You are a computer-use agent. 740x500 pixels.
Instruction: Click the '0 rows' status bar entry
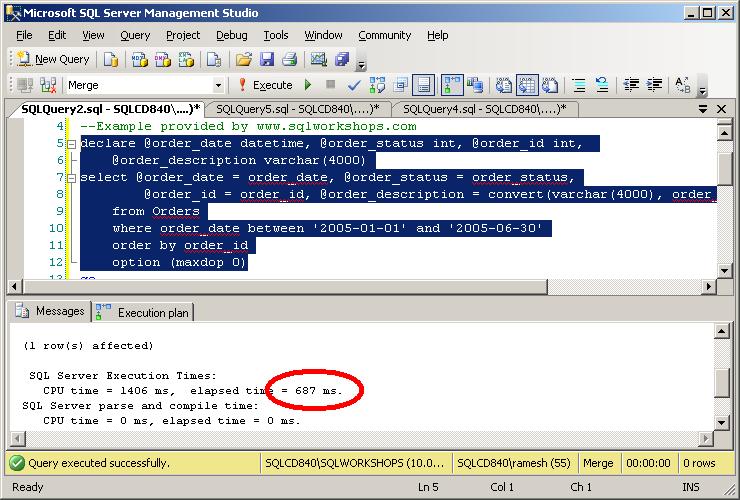click(699, 463)
